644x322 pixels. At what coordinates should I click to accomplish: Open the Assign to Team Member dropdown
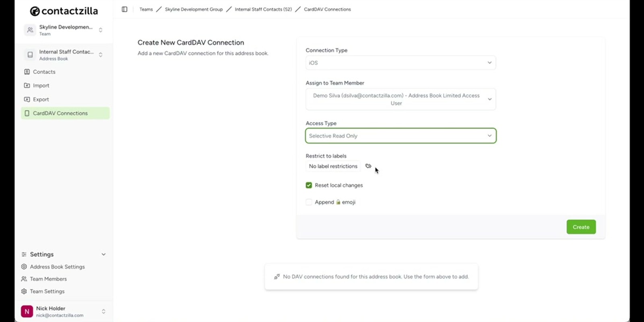tap(400, 99)
